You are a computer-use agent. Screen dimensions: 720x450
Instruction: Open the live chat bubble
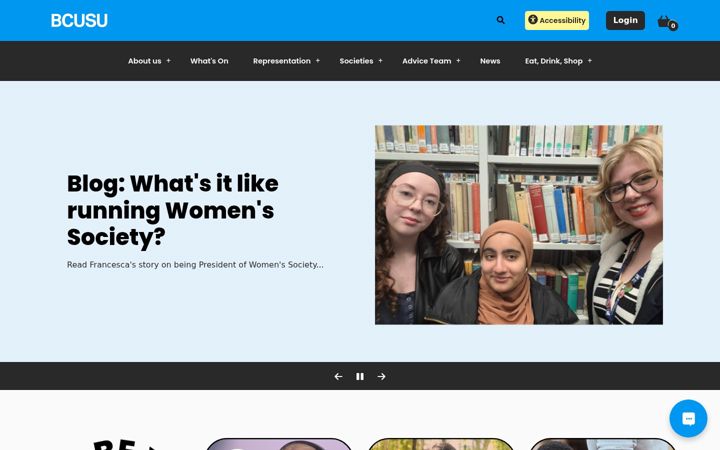click(x=688, y=418)
